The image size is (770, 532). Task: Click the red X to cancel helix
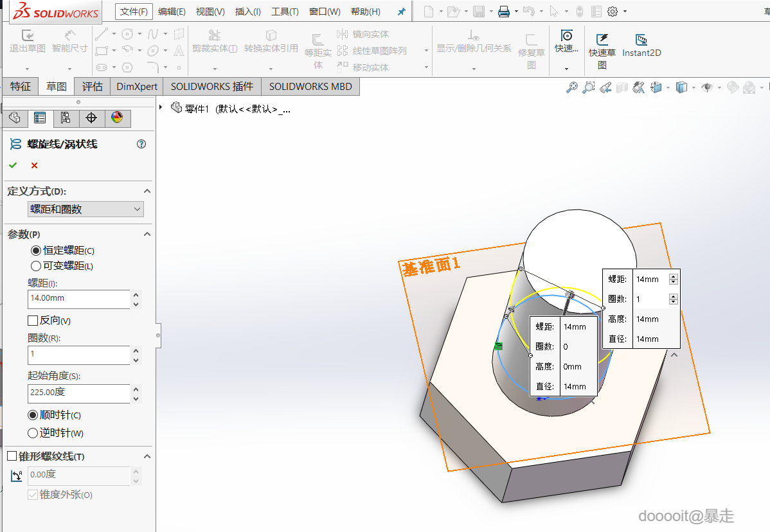coord(34,166)
